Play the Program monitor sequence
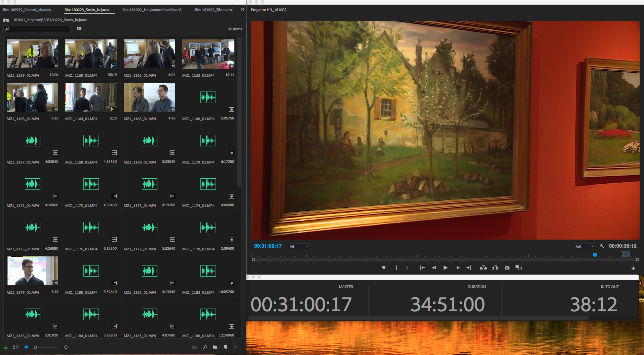This screenshot has width=644, height=355. point(445,268)
